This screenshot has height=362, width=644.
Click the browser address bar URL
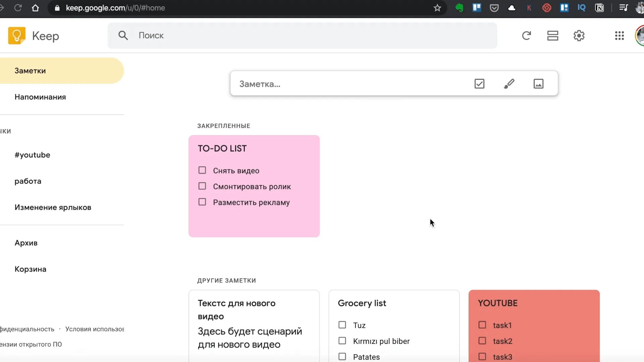pyautogui.click(x=115, y=8)
